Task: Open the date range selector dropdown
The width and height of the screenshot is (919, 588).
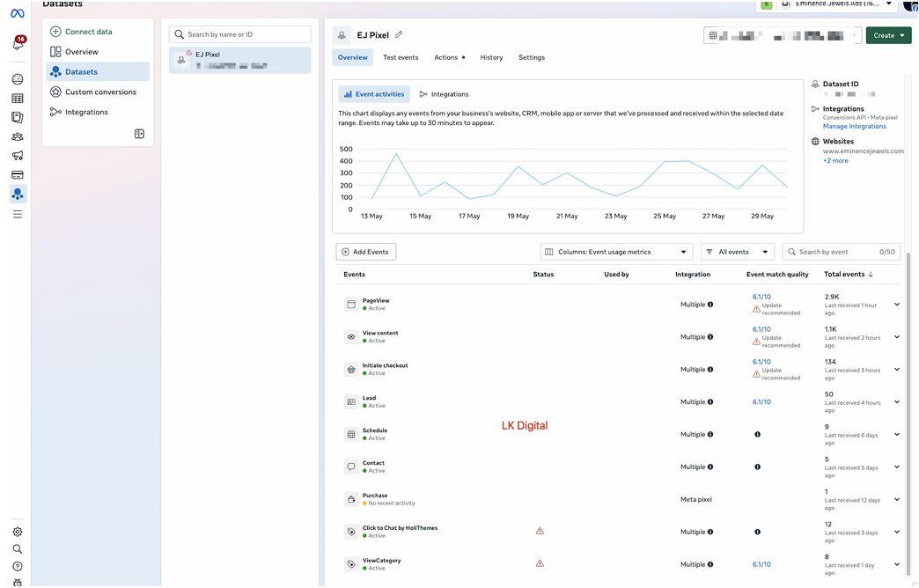Action: [x=783, y=35]
